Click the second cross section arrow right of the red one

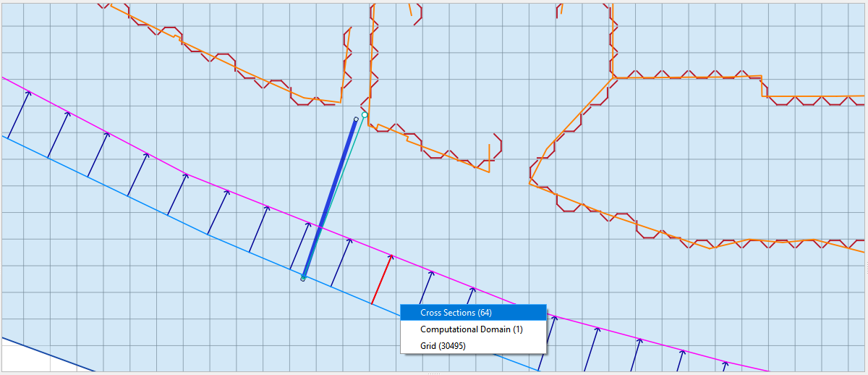(x=469, y=298)
